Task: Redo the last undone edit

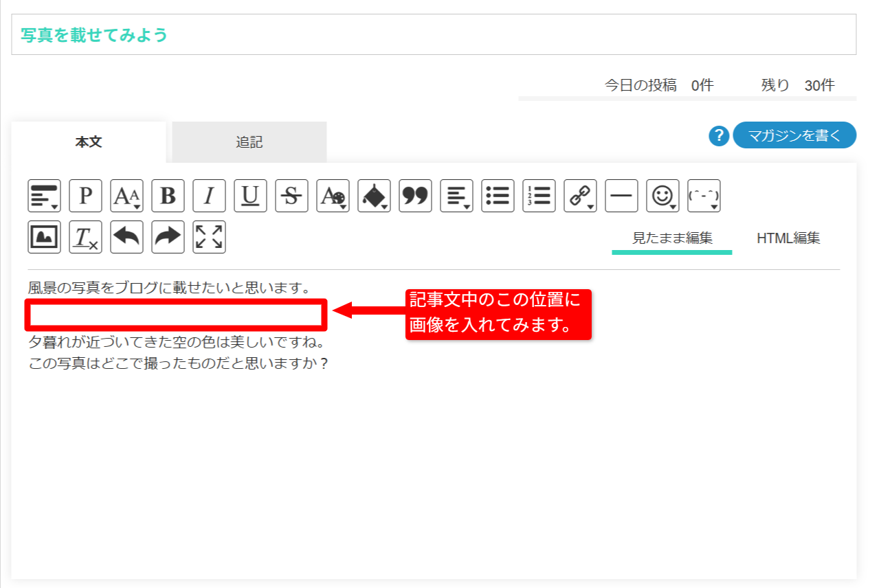Action: click(168, 237)
